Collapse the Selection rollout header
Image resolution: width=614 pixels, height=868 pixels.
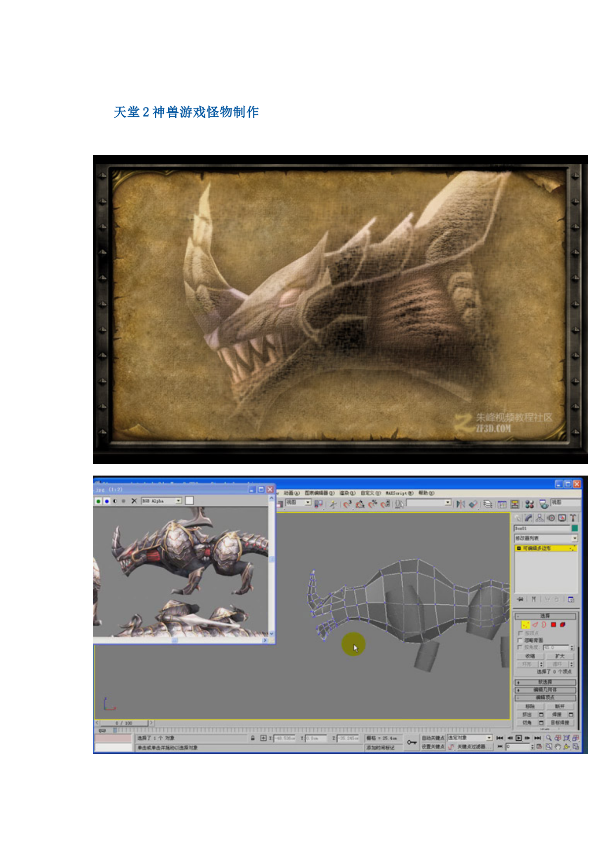545,616
